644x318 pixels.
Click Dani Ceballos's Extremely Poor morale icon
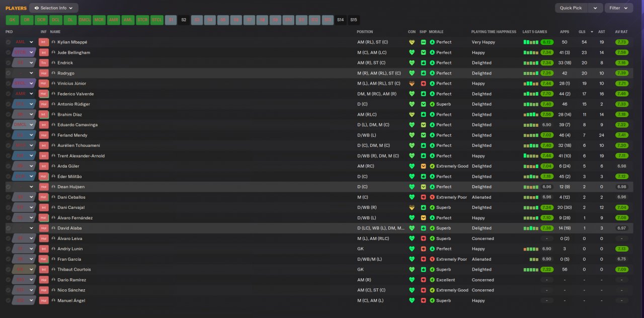[x=432, y=197]
